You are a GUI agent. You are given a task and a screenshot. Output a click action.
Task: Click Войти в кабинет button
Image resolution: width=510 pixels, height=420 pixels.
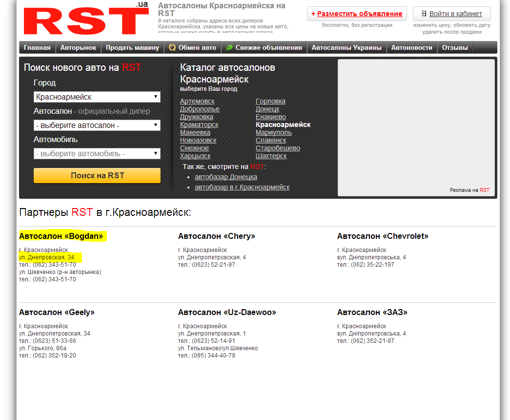(x=452, y=14)
